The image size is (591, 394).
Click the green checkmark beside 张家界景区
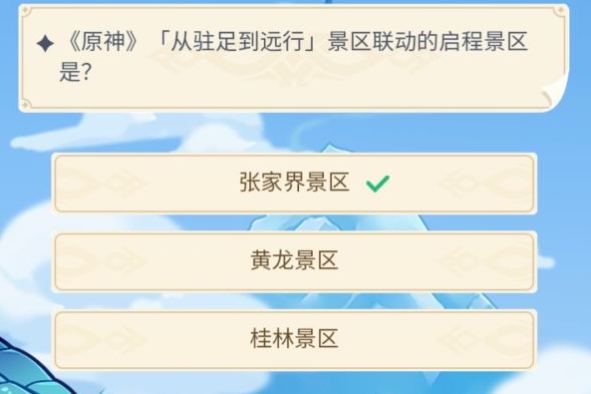378,184
